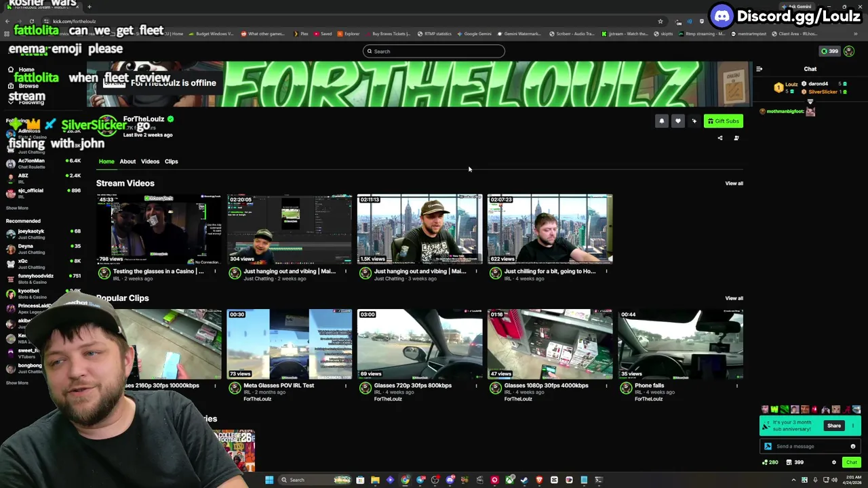Click the Send a message chat field
This screenshot has height=488, width=868.
810,447
